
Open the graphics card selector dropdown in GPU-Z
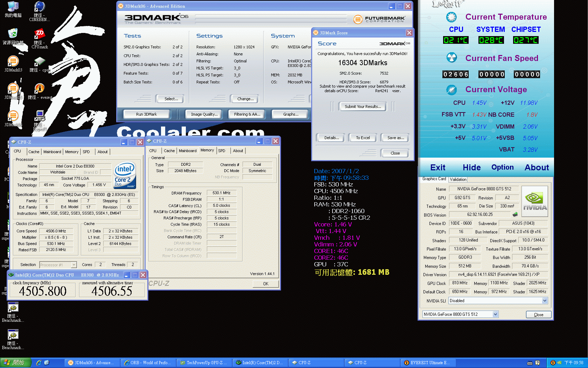click(x=495, y=314)
